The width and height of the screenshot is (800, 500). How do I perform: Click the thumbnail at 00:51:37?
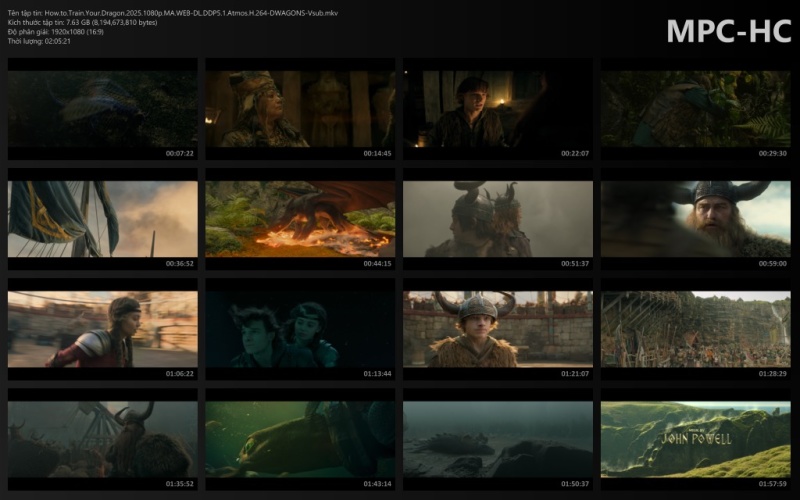click(498, 219)
